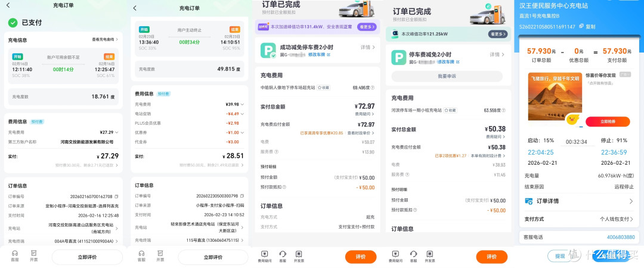The image size is (644, 268).
Task: Go back from the 已支付 充电订单 screen
Action: click(8, 6)
